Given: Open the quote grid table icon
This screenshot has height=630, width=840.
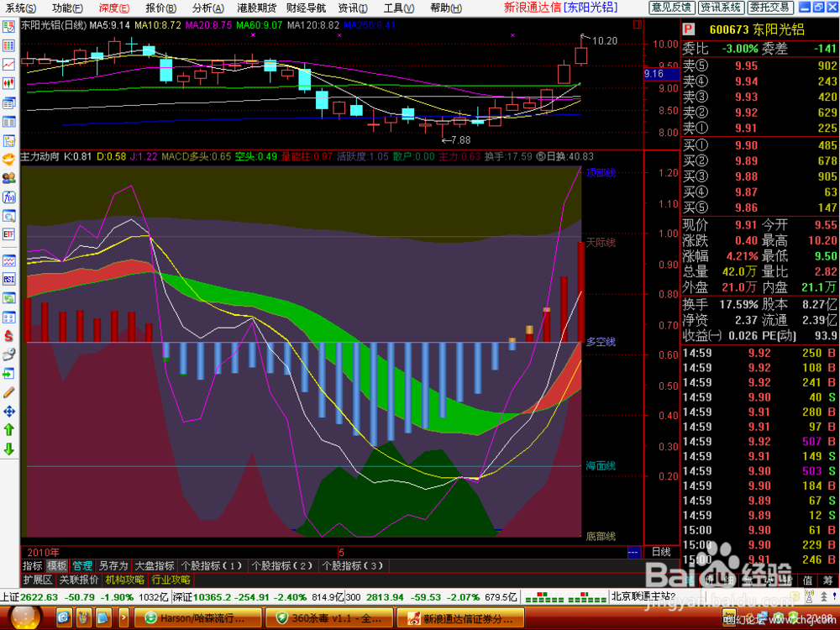Looking at the screenshot, I should 8,46.
